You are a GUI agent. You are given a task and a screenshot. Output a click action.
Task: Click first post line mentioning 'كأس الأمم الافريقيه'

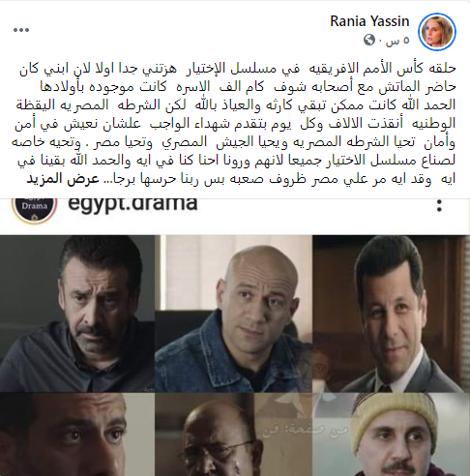point(238,69)
